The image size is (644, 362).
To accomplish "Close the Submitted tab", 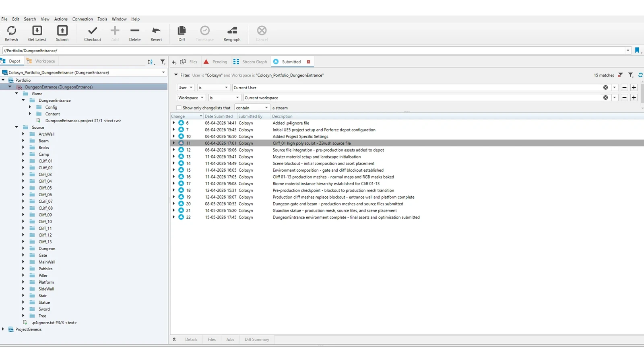I will click(x=309, y=62).
